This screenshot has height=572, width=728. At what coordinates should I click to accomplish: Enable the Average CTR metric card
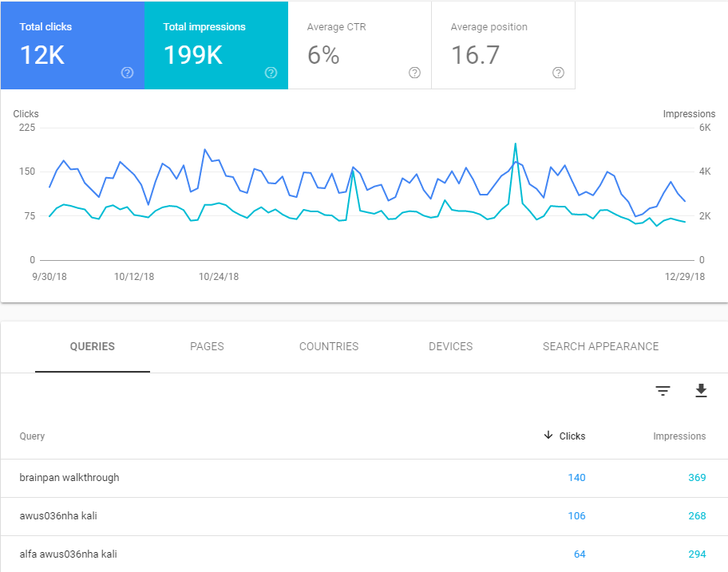point(360,45)
